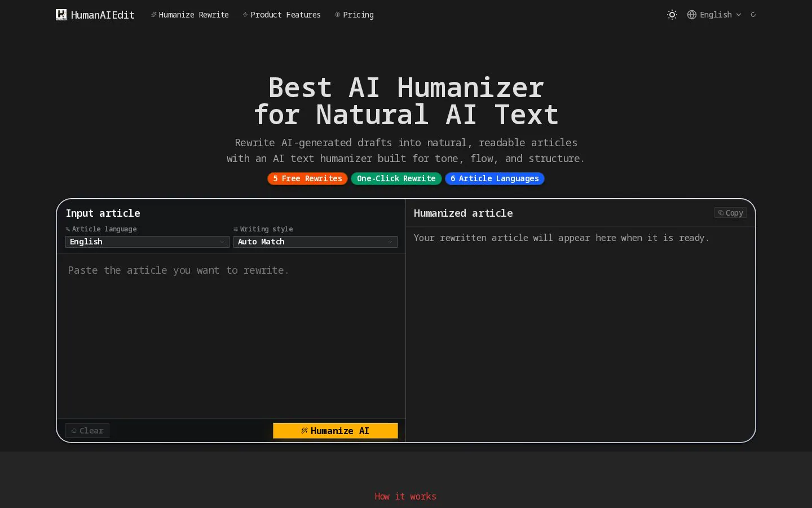Screen dimensions: 812x508
Task: Click the 'Input article' heading
Action: click(x=103, y=213)
